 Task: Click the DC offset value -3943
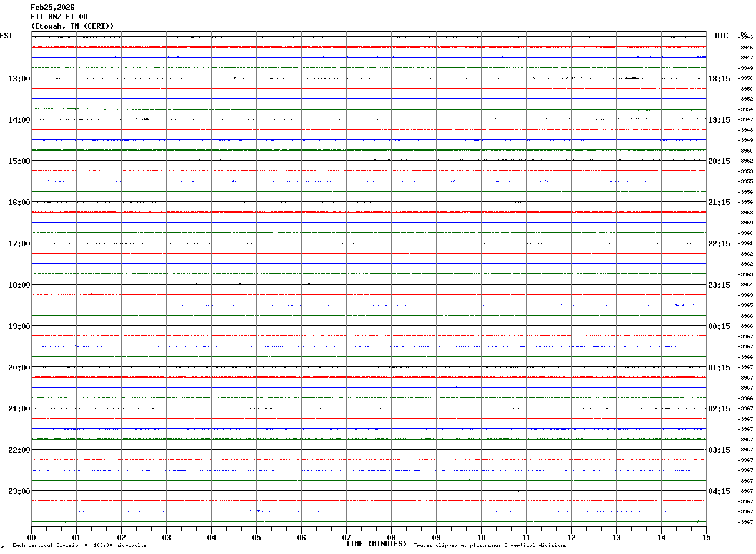click(x=745, y=38)
